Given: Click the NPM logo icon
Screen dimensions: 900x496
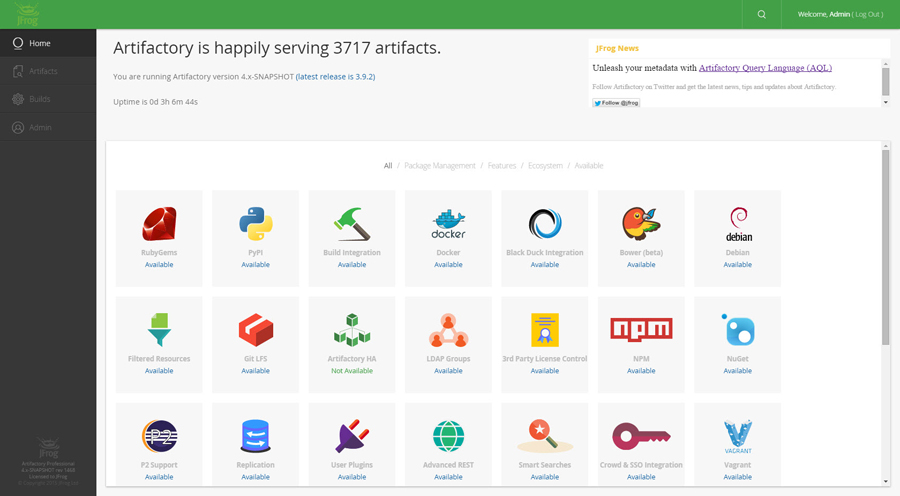Looking at the screenshot, I should pos(641,329).
